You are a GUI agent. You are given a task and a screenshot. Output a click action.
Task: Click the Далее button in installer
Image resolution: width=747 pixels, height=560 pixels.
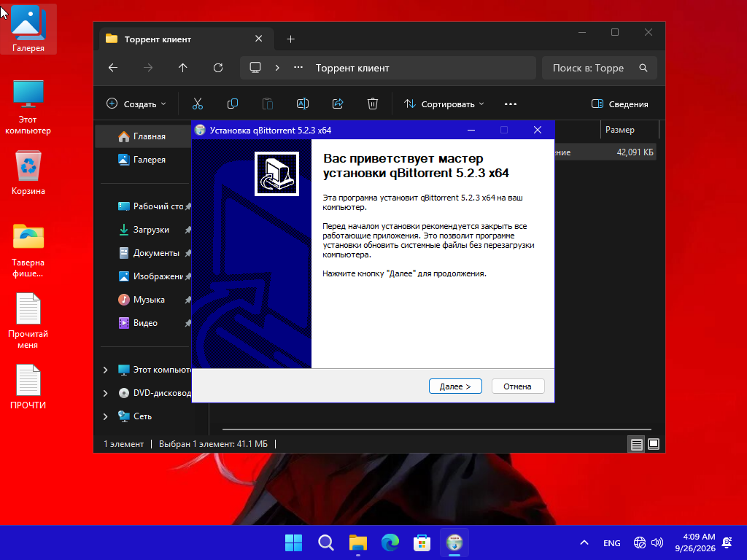point(455,386)
